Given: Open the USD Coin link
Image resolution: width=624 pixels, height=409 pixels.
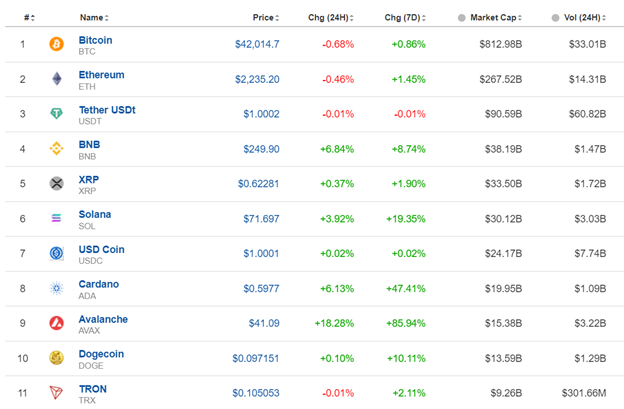Looking at the screenshot, I should pyautogui.click(x=101, y=249).
